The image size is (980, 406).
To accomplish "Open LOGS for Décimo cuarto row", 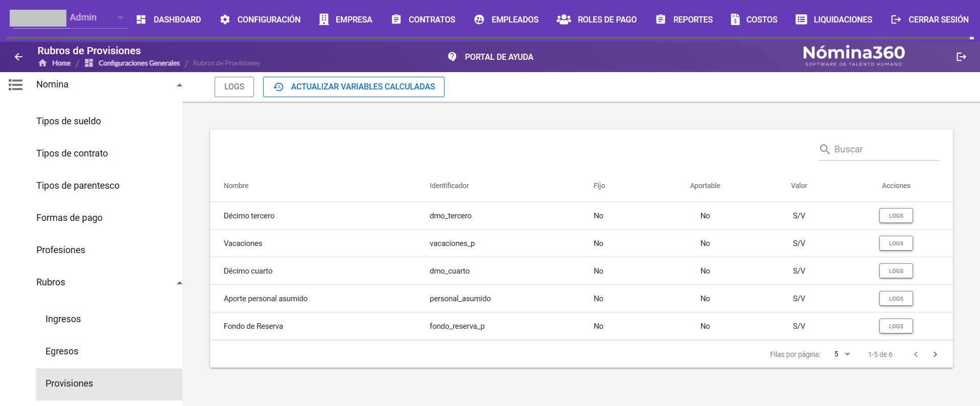I will pos(896,271).
